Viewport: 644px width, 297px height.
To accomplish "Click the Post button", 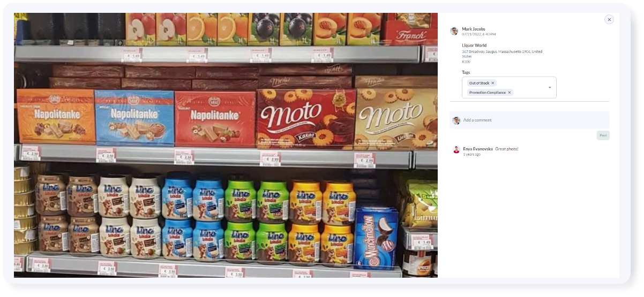I will 603,135.
